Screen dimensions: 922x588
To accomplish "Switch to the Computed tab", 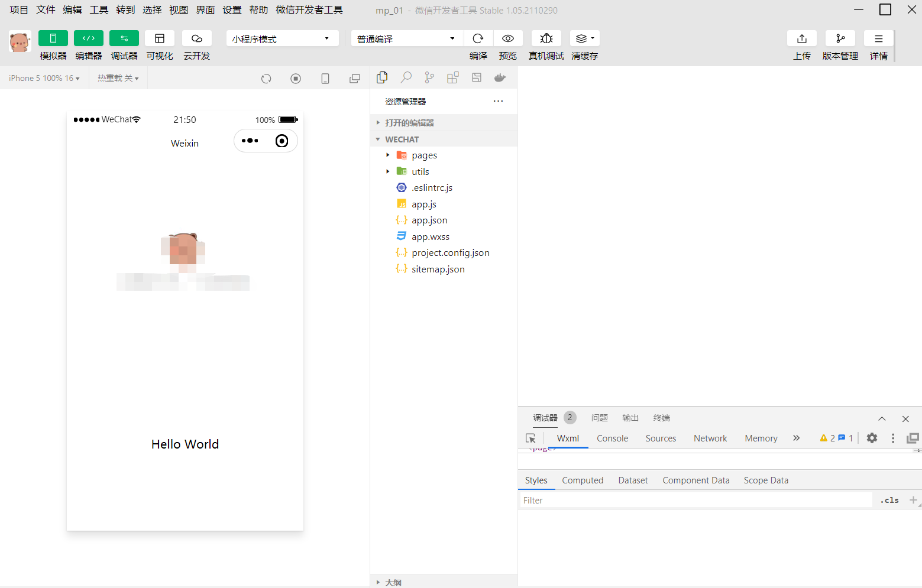I will point(583,480).
